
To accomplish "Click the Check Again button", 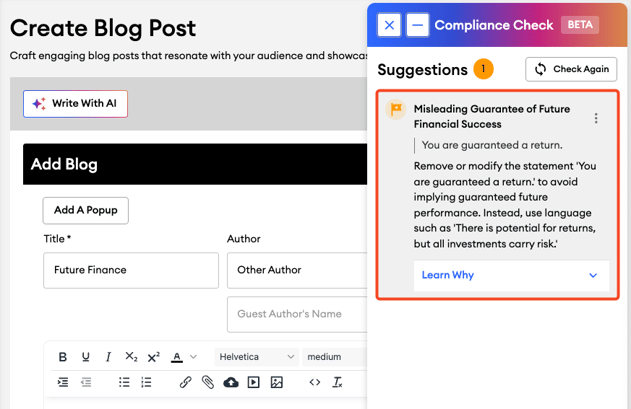I will coord(571,69).
